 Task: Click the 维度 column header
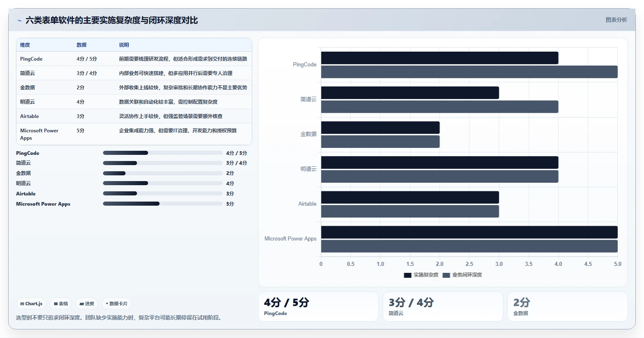click(25, 45)
